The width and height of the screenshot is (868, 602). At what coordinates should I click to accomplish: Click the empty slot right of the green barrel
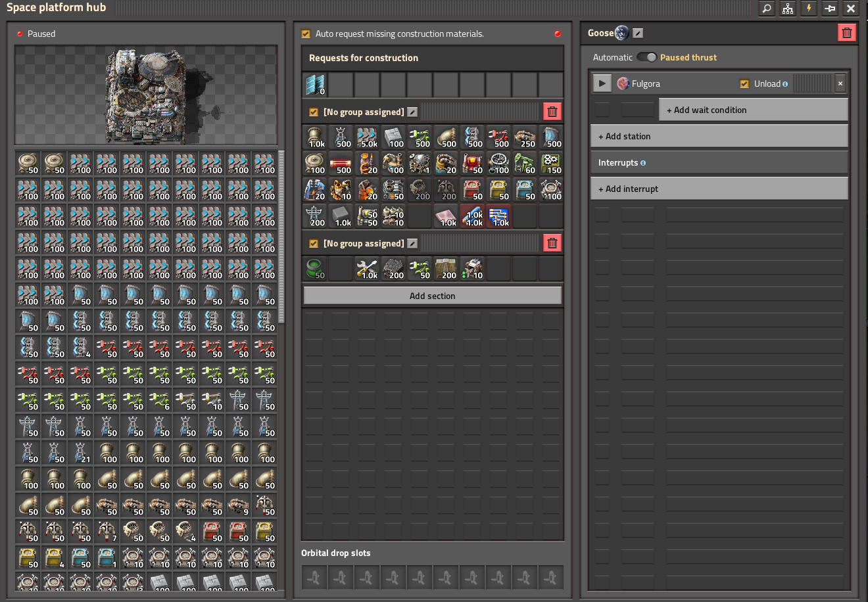click(341, 269)
